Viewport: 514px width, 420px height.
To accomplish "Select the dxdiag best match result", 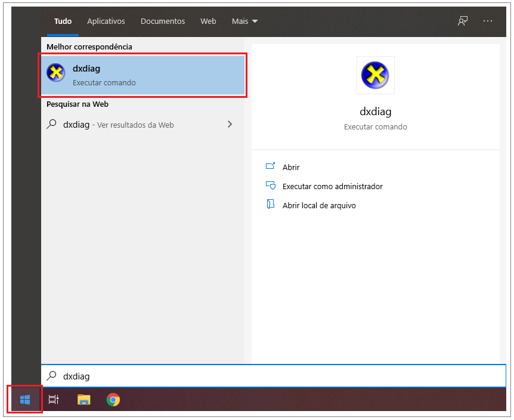I will coord(143,75).
